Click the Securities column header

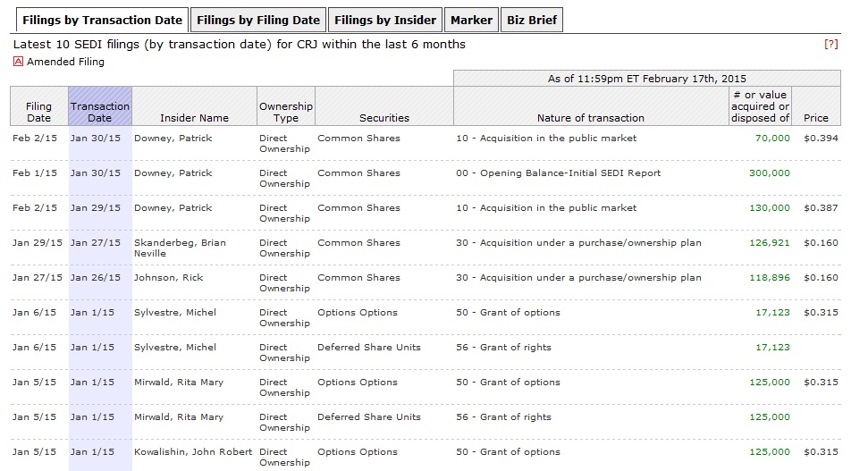tap(384, 118)
